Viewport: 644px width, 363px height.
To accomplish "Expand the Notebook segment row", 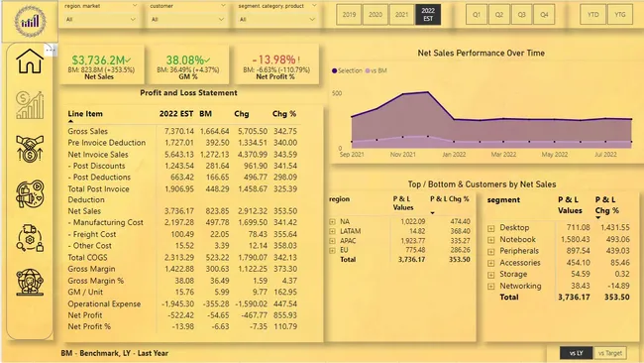I will 491,240.
